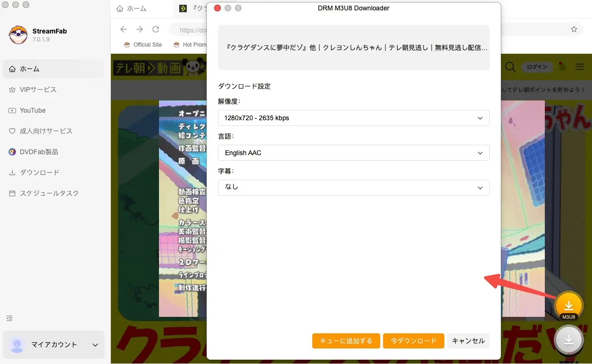Click the home icon beside ホーム
592x364 pixels.
click(x=12, y=69)
